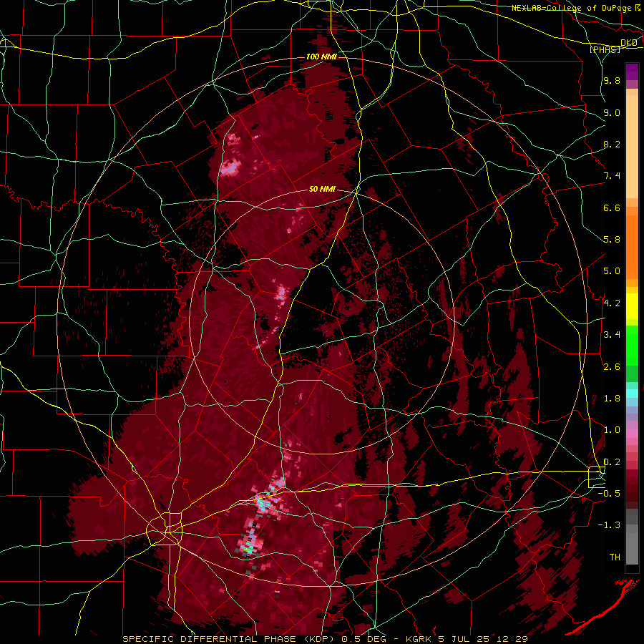Pick the dark orange segment of color bar

[632, 248]
